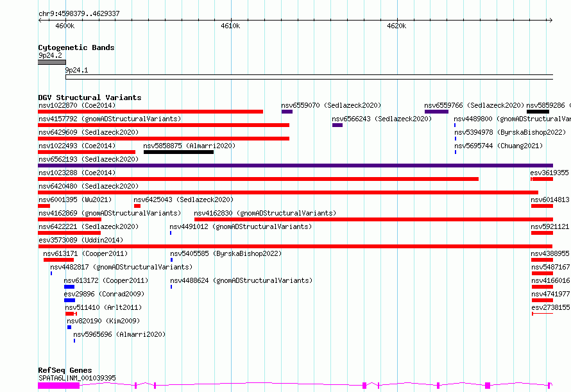This screenshot has height=392, width=571.
Task: Open esv3619355 variant label
Action: click(x=550, y=173)
